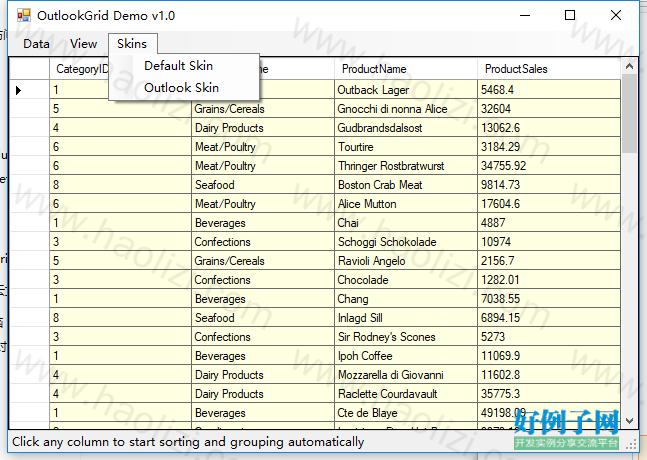
Task: Click the window resize grip
Action: [x=631, y=444]
